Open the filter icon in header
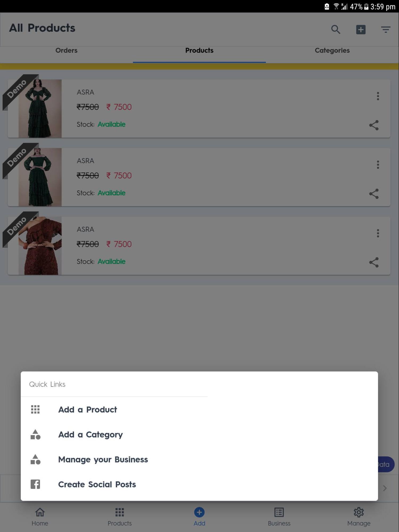Viewport: 399px width, 532px height. [x=385, y=29]
